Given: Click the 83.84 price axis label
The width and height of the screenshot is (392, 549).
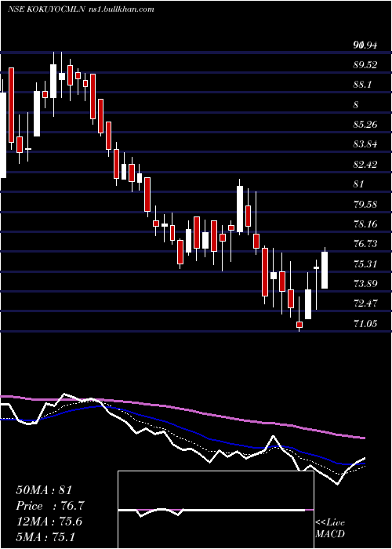Looking at the screenshot, I should pyautogui.click(x=365, y=144).
